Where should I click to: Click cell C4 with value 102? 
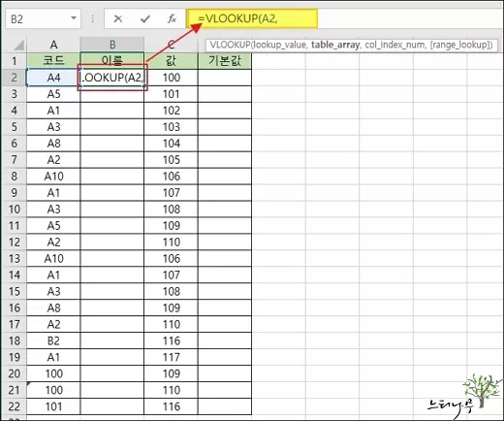pyautogui.click(x=172, y=111)
